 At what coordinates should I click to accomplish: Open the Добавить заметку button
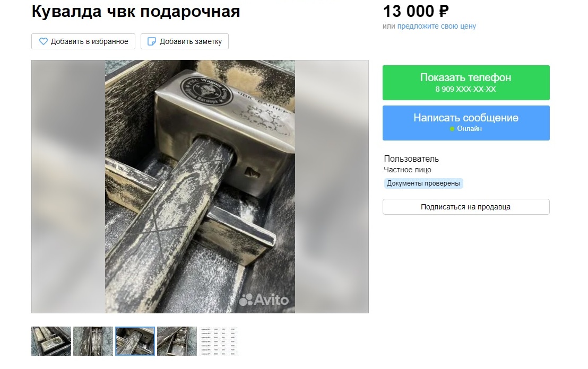point(185,41)
